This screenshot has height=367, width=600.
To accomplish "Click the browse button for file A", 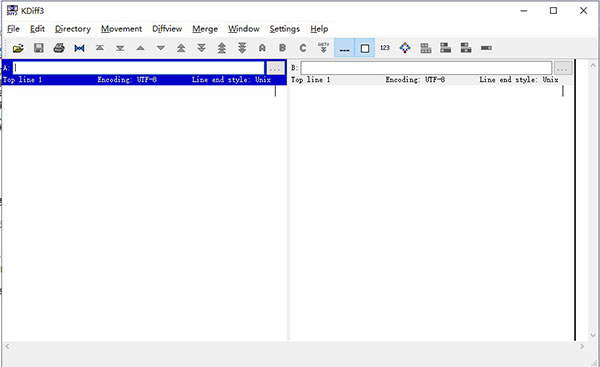I will pos(275,69).
